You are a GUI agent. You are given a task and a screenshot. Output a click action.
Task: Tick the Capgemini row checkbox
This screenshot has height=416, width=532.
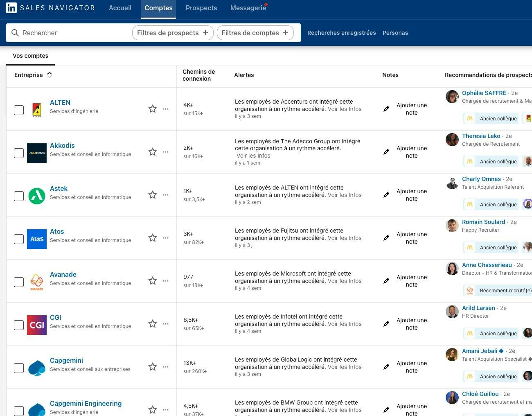tap(19, 368)
